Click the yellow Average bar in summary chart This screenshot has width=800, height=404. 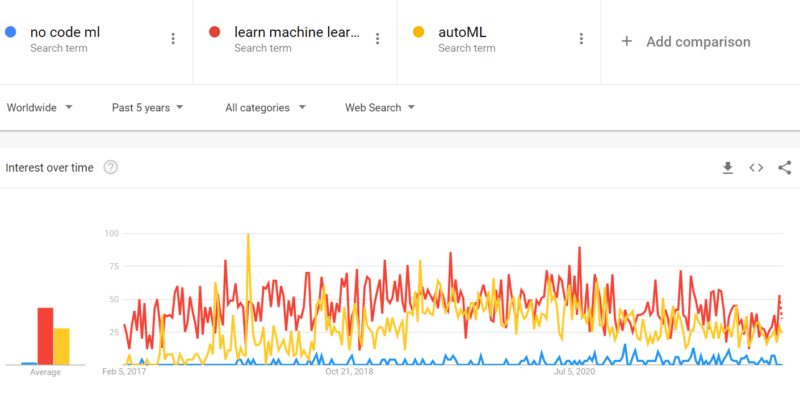click(61, 346)
